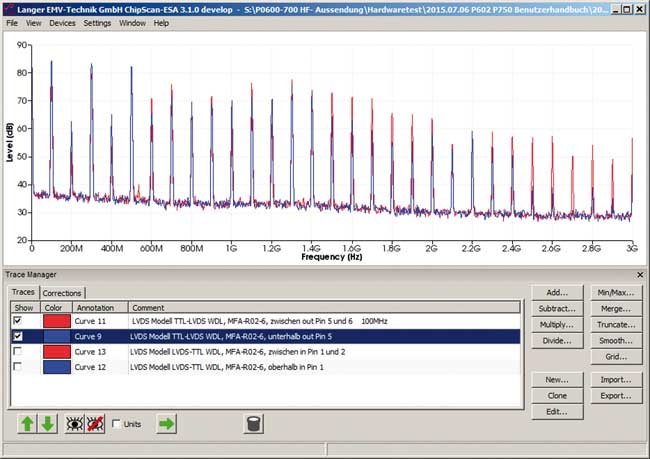Close the Trace Manager panel
This screenshot has width=650, height=459.
click(x=640, y=274)
